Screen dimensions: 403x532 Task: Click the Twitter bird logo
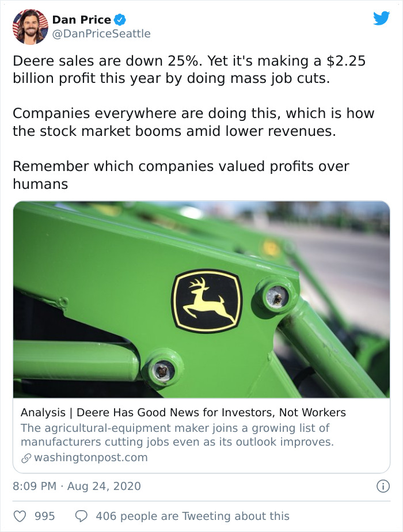point(382,19)
